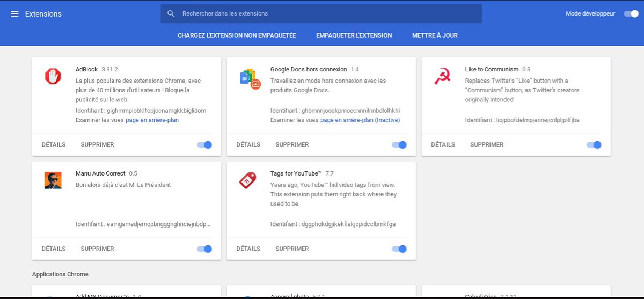The image size is (644, 299).
Task: Click Chargez l'extension non empaquetée
Action: point(237,35)
